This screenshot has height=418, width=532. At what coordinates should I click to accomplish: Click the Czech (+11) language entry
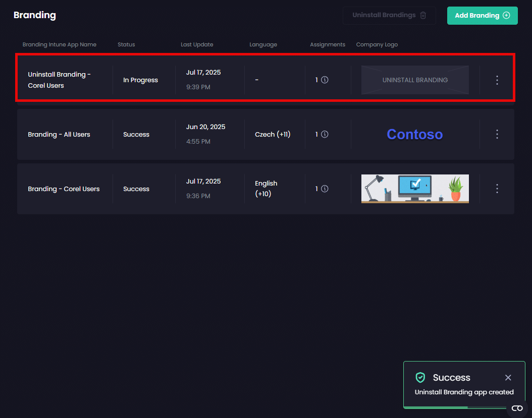pos(272,135)
